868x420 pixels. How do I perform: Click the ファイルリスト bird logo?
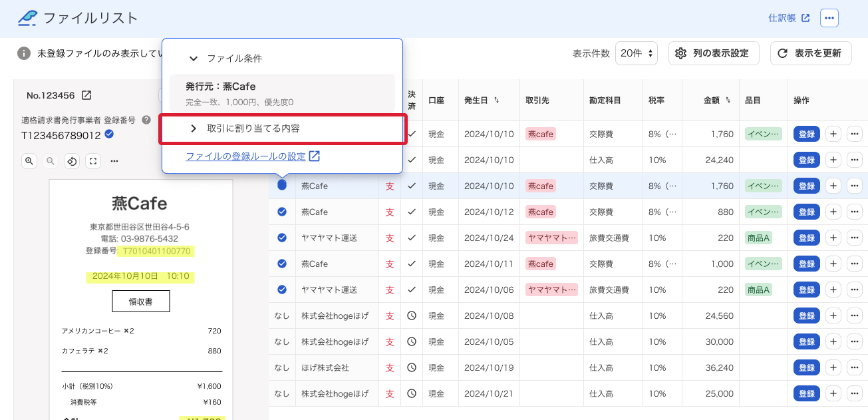[x=27, y=18]
